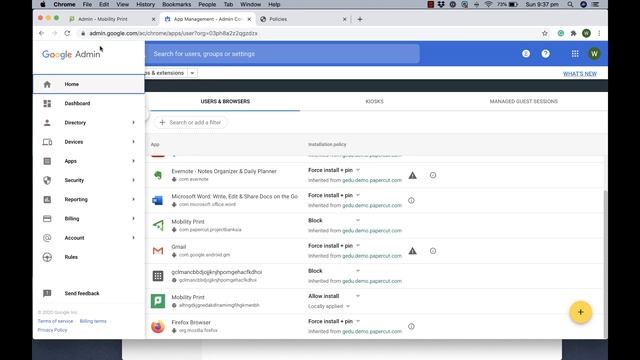Open macOS Spotlight search icon
This screenshot has width=640, height=360.
tap(570, 4)
